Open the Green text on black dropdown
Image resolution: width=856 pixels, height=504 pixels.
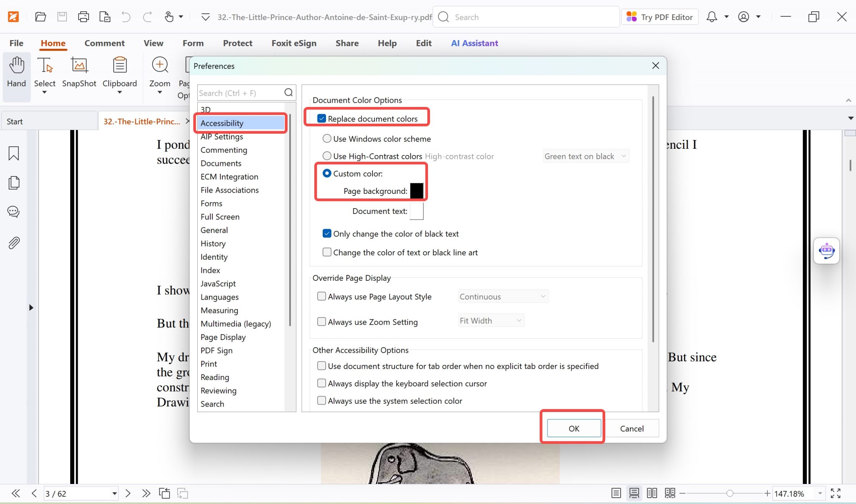[x=586, y=156]
